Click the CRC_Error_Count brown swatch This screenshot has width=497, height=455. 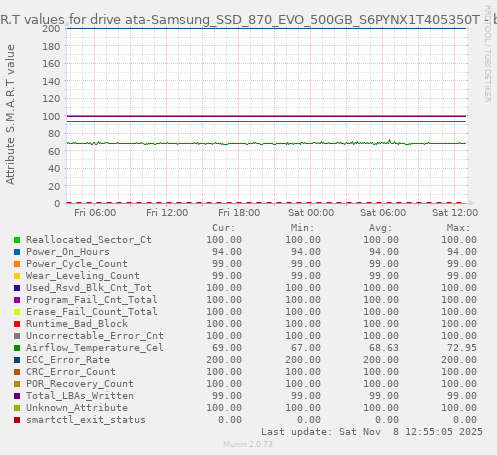coord(17,372)
